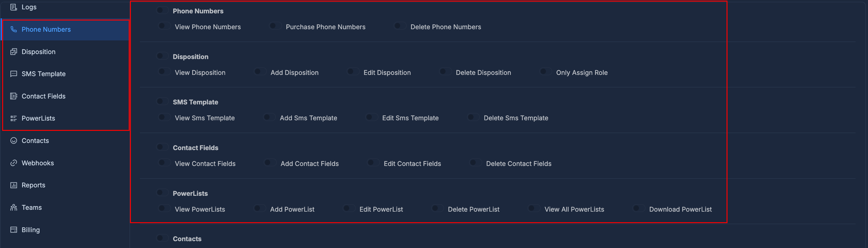Open the Billing section from the sidebar

coord(31,229)
